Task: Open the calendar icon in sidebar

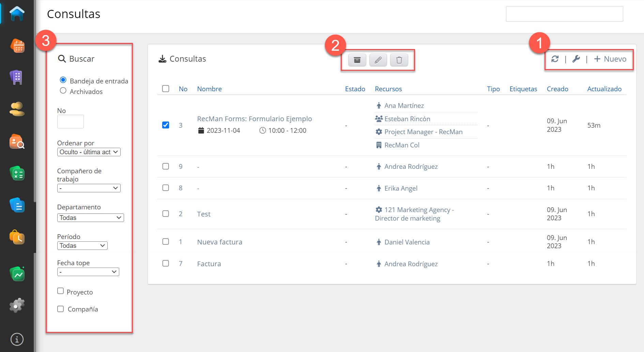Action: pos(17,46)
